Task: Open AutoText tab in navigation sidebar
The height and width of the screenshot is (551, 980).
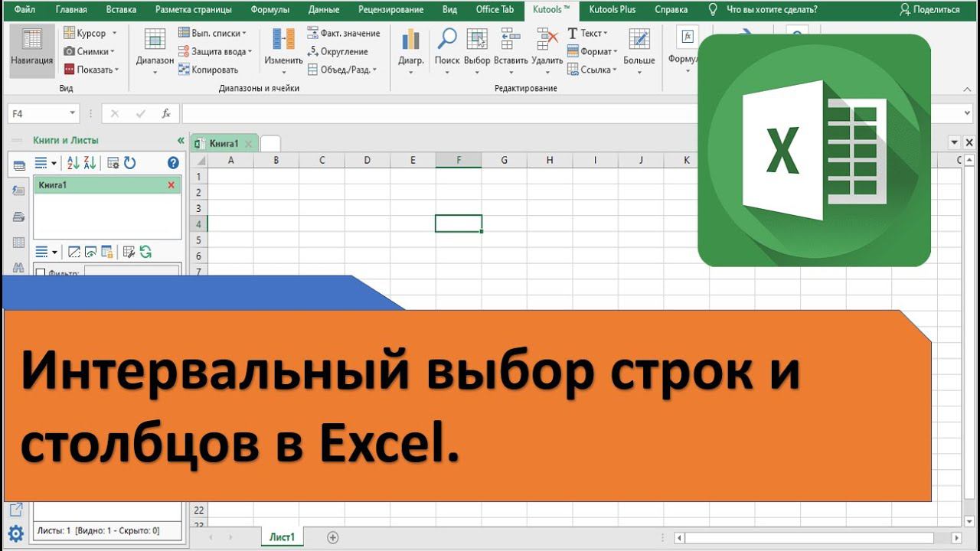Action: (18, 191)
